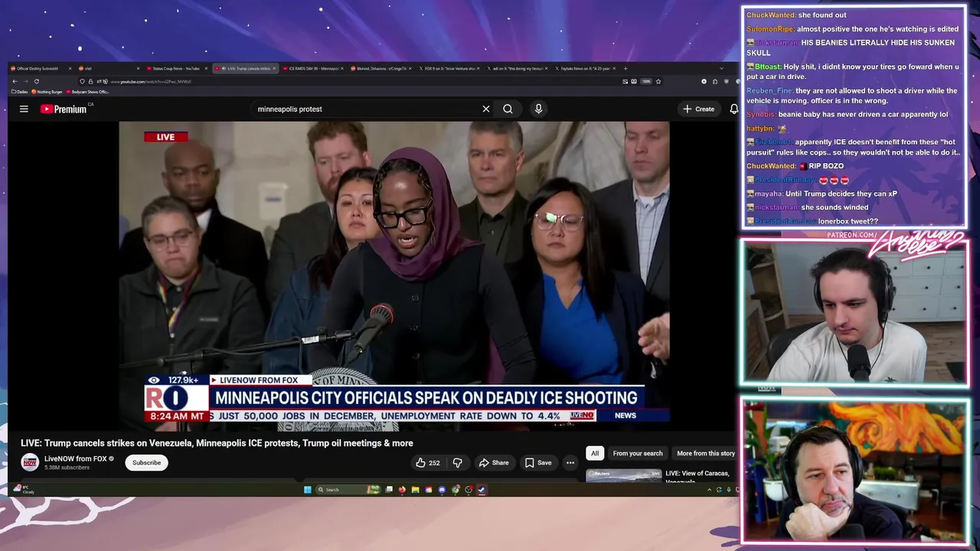Go back in the browser
Image resolution: width=980 pixels, height=551 pixels.
[x=15, y=81]
